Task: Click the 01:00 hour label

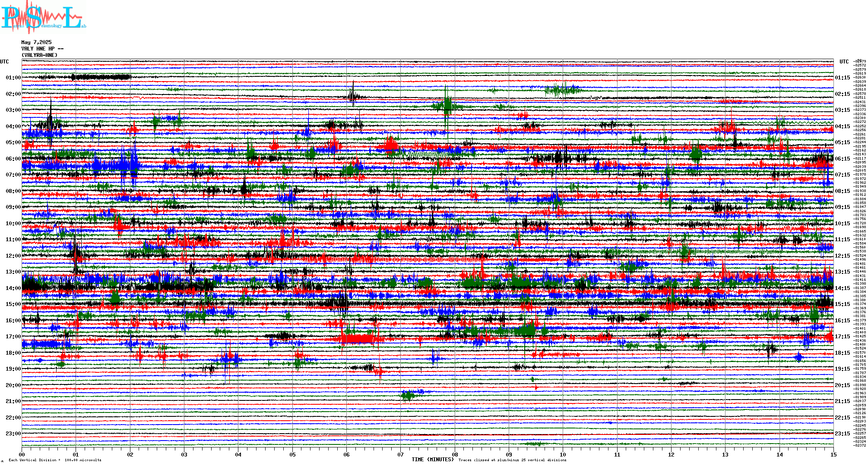Action: [13, 78]
